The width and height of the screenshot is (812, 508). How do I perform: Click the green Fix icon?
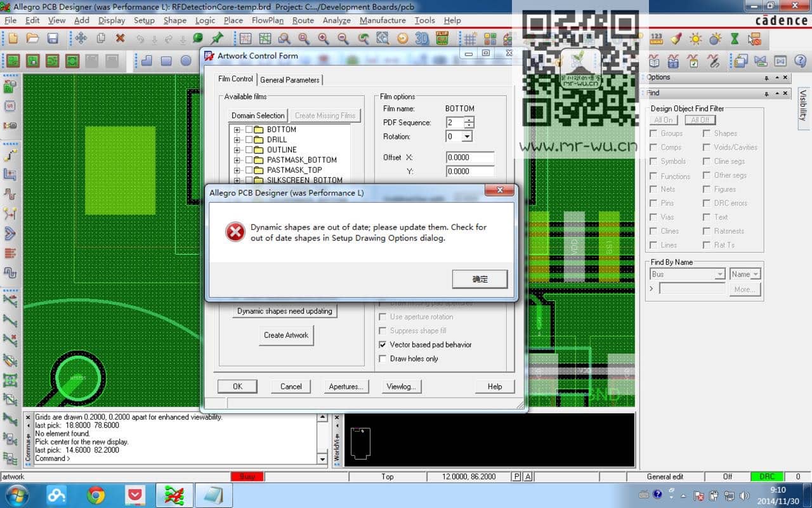198,39
